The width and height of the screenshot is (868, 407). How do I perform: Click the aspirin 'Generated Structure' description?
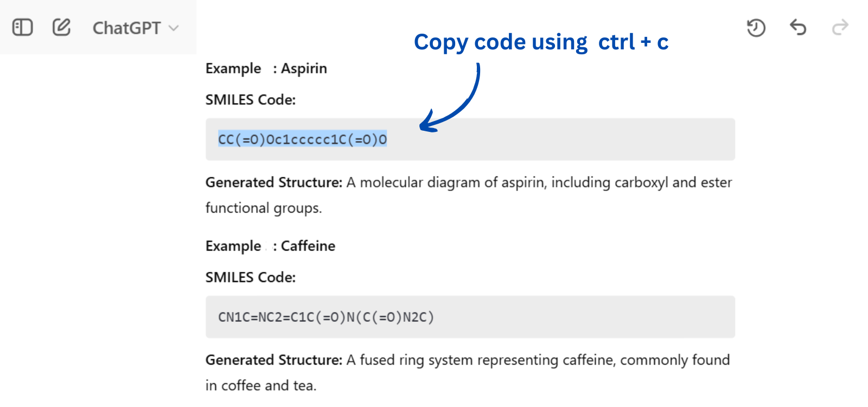[469, 195]
